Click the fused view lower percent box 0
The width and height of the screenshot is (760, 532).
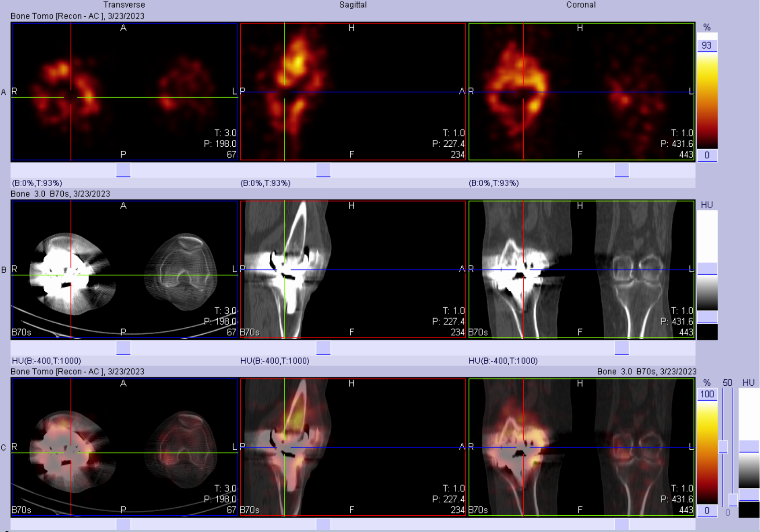[x=707, y=511]
